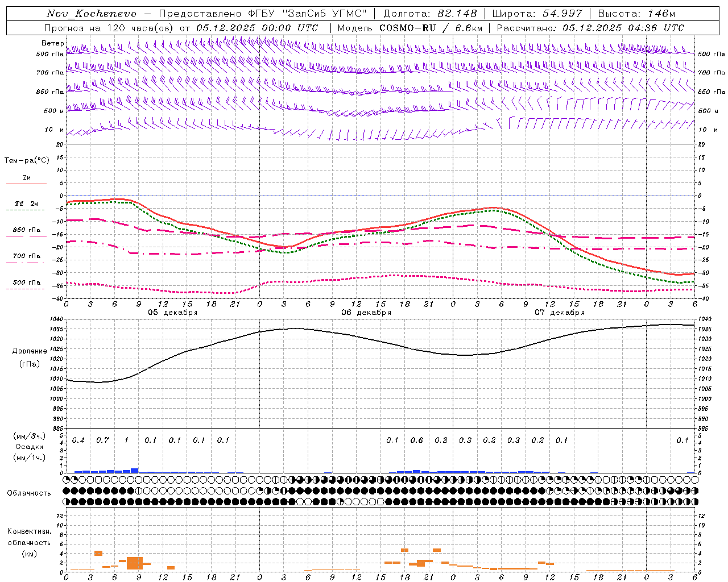Click the '0.6' three-hour precipitation value

pyautogui.click(x=417, y=440)
